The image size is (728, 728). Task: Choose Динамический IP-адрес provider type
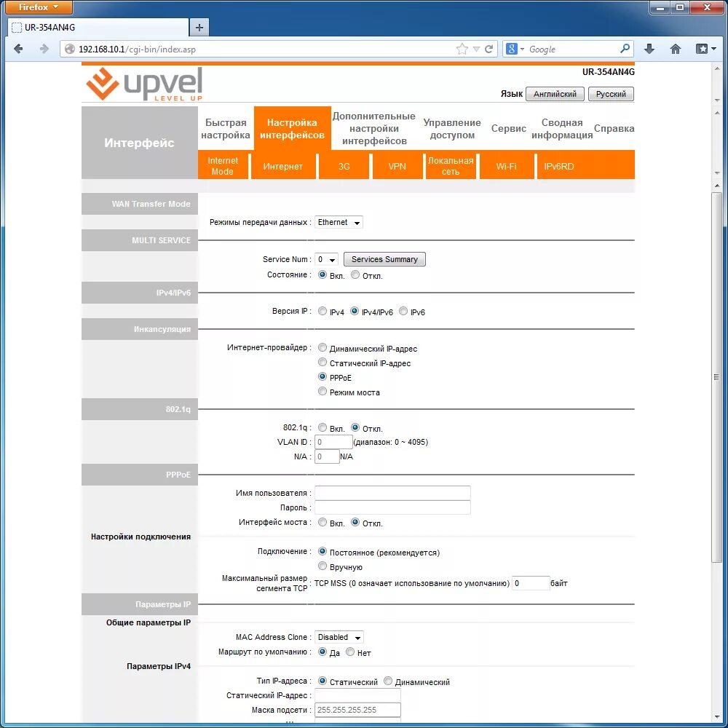pyautogui.click(x=323, y=347)
